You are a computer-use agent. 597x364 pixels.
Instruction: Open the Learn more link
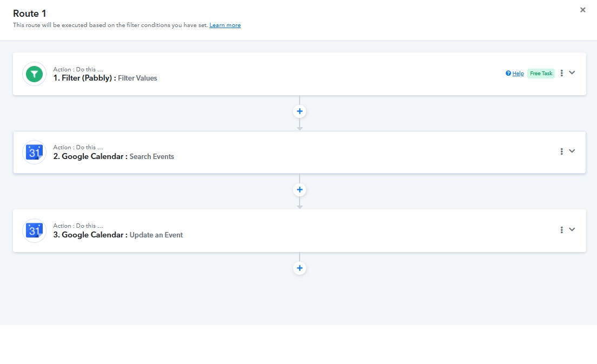click(225, 25)
